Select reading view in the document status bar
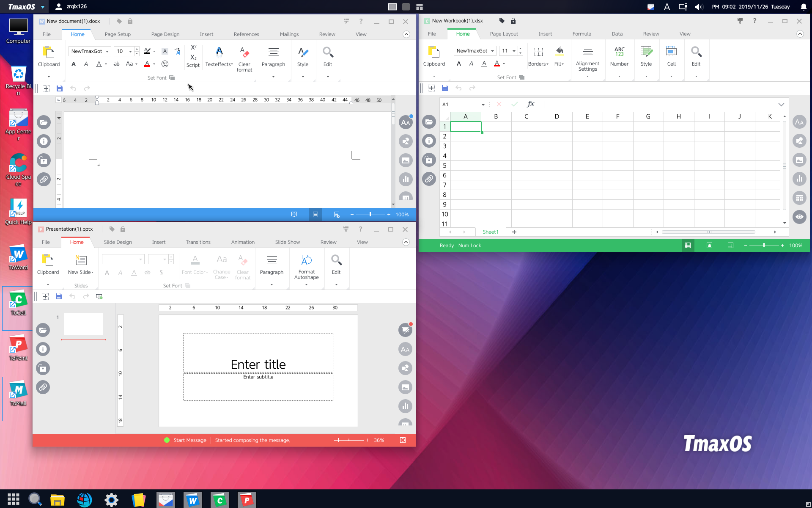 click(x=294, y=215)
